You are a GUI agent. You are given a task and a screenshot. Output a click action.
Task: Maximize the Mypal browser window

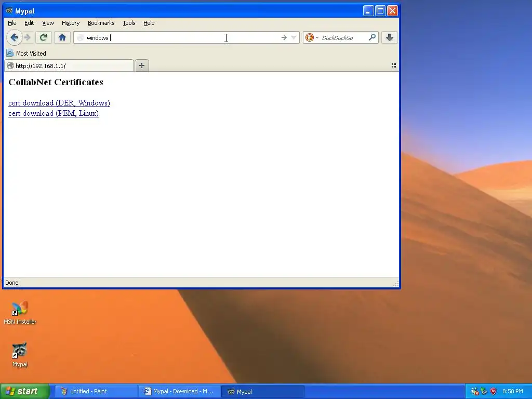pyautogui.click(x=380, y=10)
